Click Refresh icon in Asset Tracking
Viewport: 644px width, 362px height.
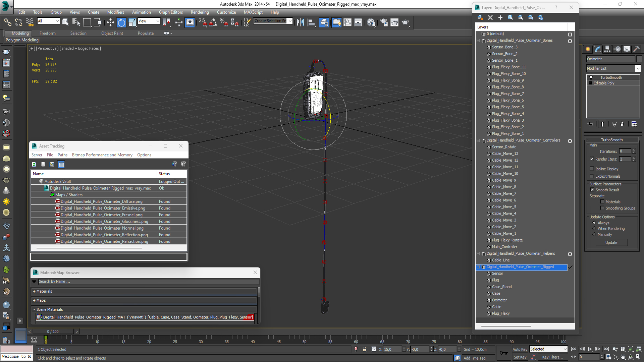click(34, 164)
